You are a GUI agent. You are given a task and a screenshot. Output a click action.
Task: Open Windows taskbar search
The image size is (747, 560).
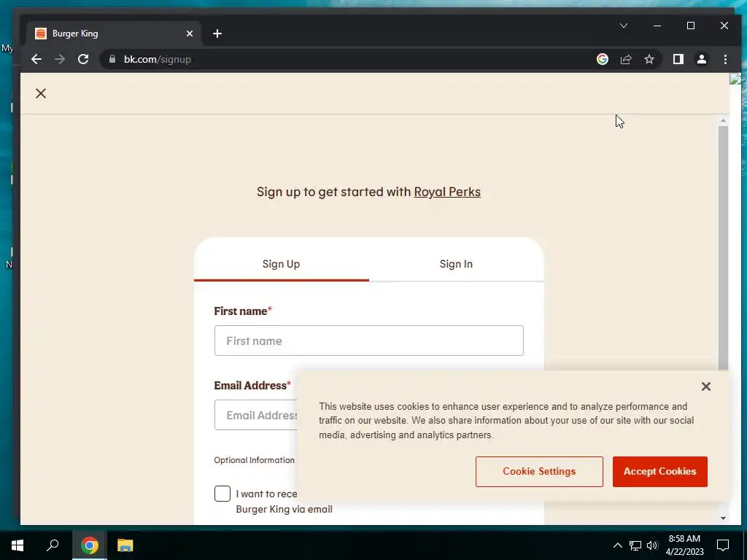[x=53, y=545]
